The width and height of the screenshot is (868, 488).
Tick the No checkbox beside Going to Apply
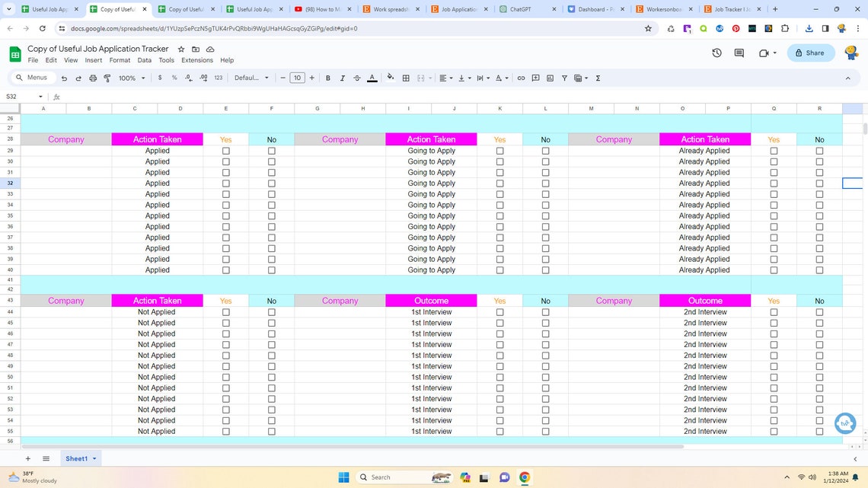coord(546,151)
